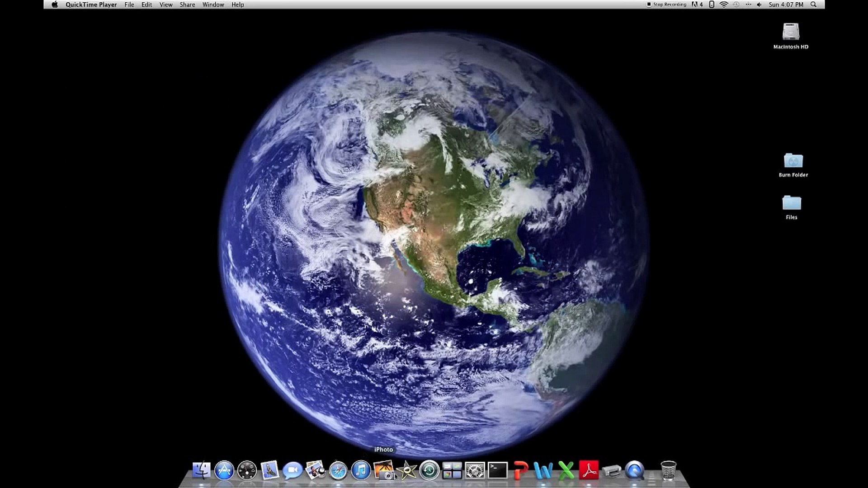Launch iTunes from the dock
Viewport: 868px width, 488px height.
361,470
